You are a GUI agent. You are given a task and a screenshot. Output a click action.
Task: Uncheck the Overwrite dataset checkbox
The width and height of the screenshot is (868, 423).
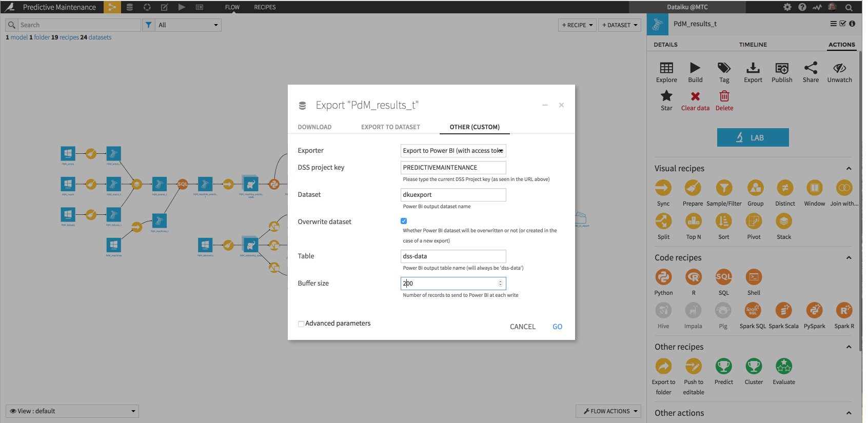pos(404,221)
